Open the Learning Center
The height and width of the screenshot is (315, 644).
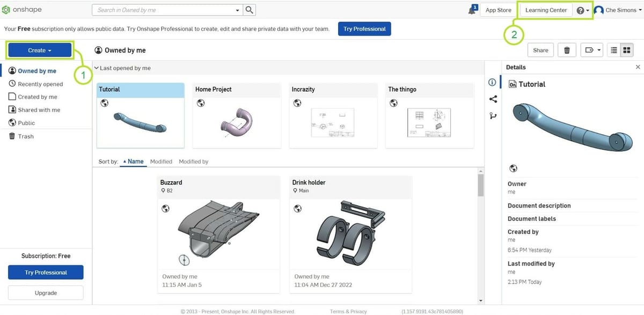pyautogui.click(x=546, y=10)
